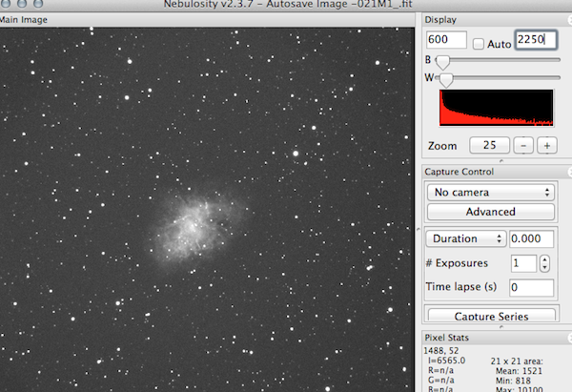Click the black level field showing 600

tap(446, 39)
